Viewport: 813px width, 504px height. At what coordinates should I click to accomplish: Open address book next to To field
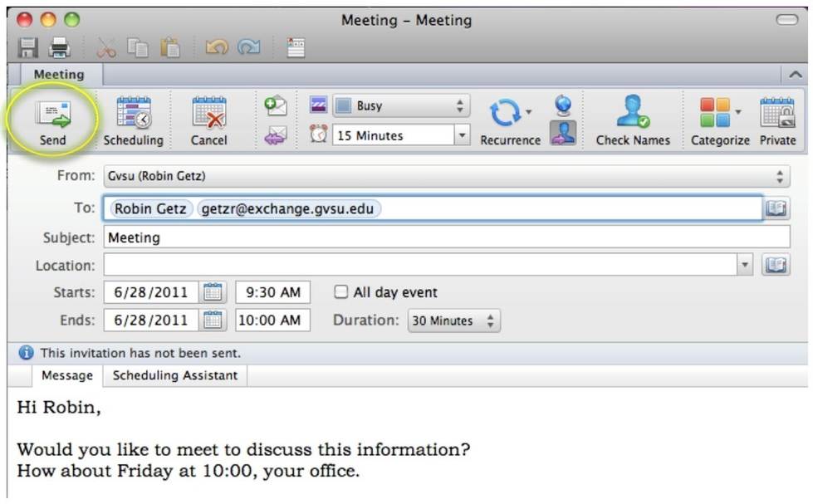[776, 208]
